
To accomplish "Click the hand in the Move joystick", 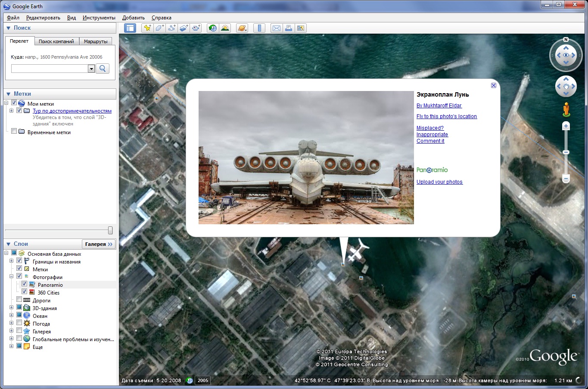I will 566,86.
